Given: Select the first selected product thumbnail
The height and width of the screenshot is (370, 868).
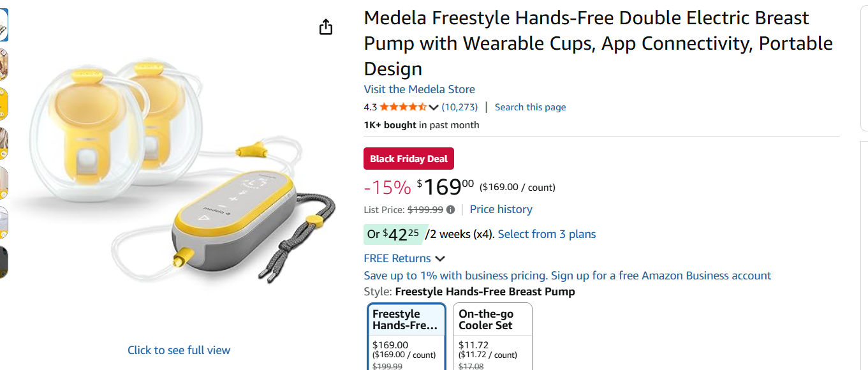Looking at the screenshot, I should pyautogui.click(x=3, y=25).
